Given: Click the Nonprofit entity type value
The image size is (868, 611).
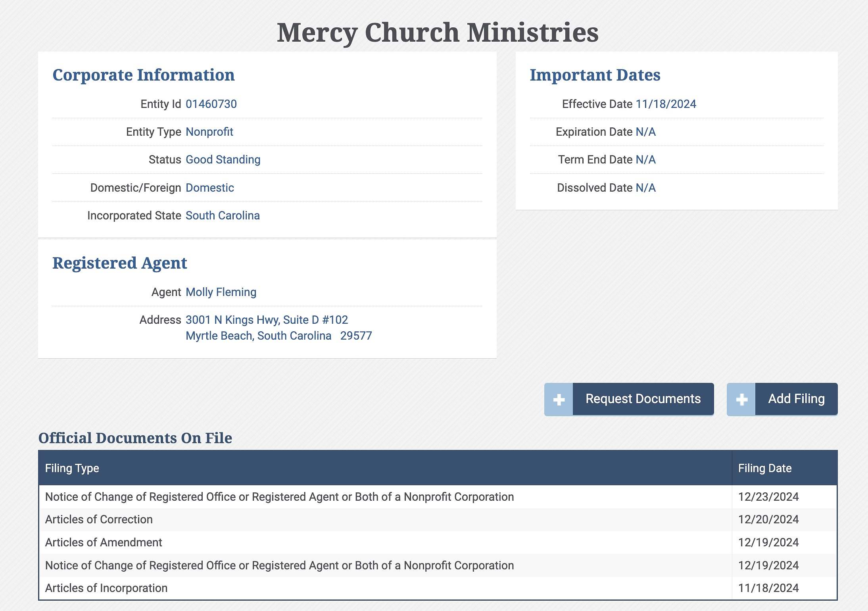Looking at the screenshot, I should [x=209, y=132].
